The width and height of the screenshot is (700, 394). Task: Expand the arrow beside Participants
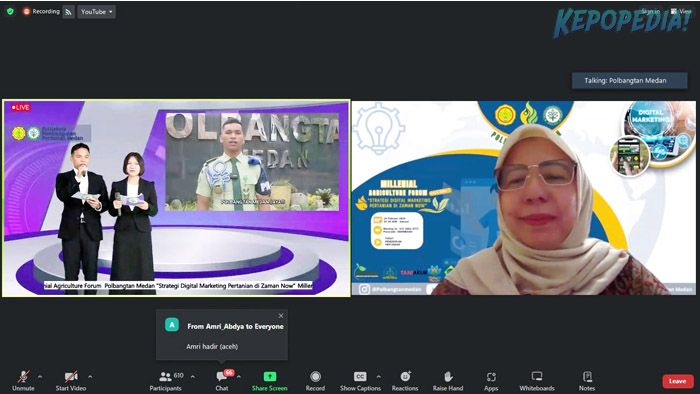click(x=192, y=377)
